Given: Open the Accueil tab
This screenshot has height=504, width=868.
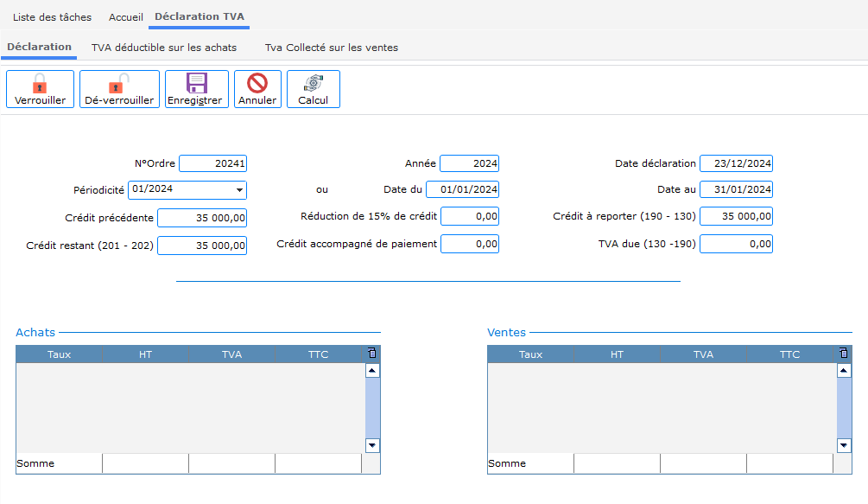Looking at the screenshot, I should point(126,17).
